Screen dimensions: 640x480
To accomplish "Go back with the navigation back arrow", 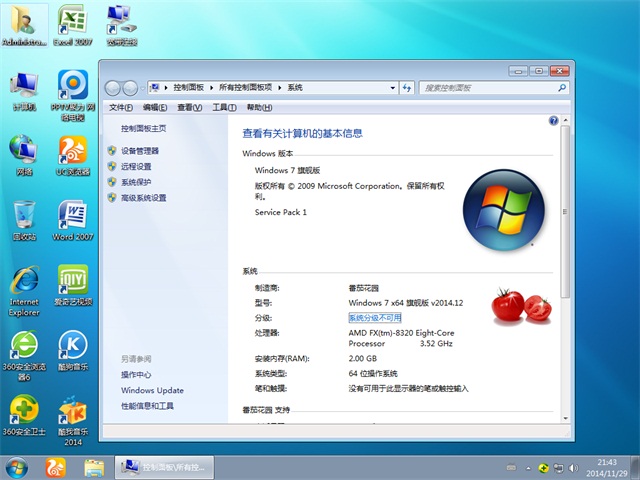I will [113, 88].
